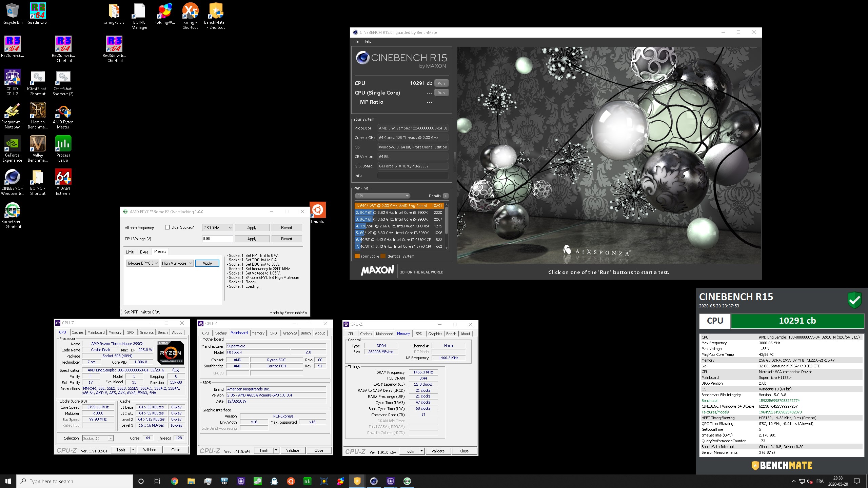Open the notification center icon

click(857, 481)
